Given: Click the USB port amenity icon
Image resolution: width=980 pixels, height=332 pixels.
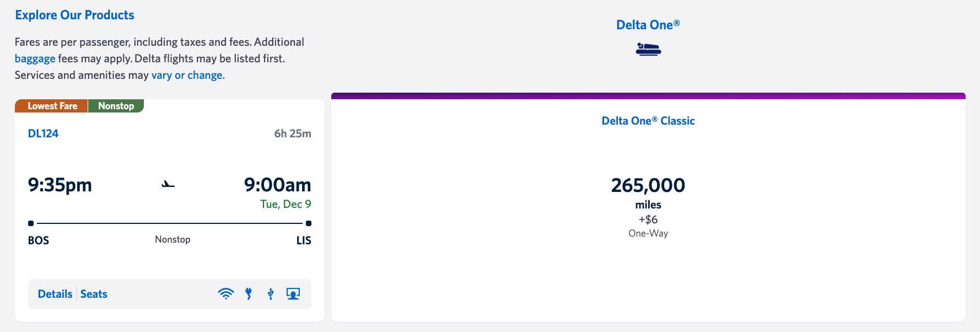Looking at the screenshot, I should (x=271, y=294).
